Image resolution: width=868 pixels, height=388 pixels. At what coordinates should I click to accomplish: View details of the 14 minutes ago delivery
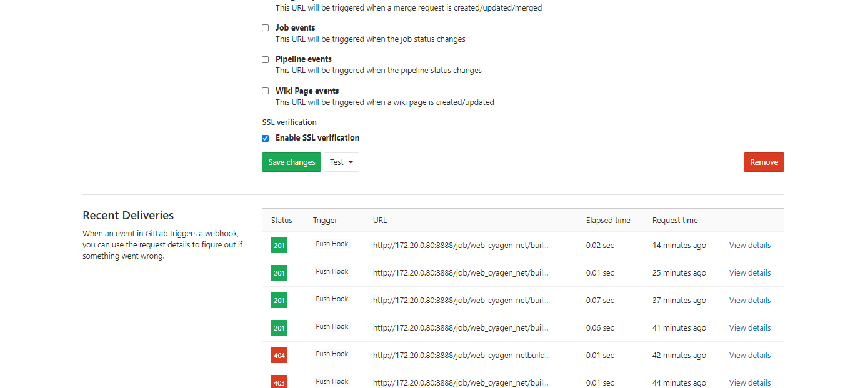tap(749, 246)
